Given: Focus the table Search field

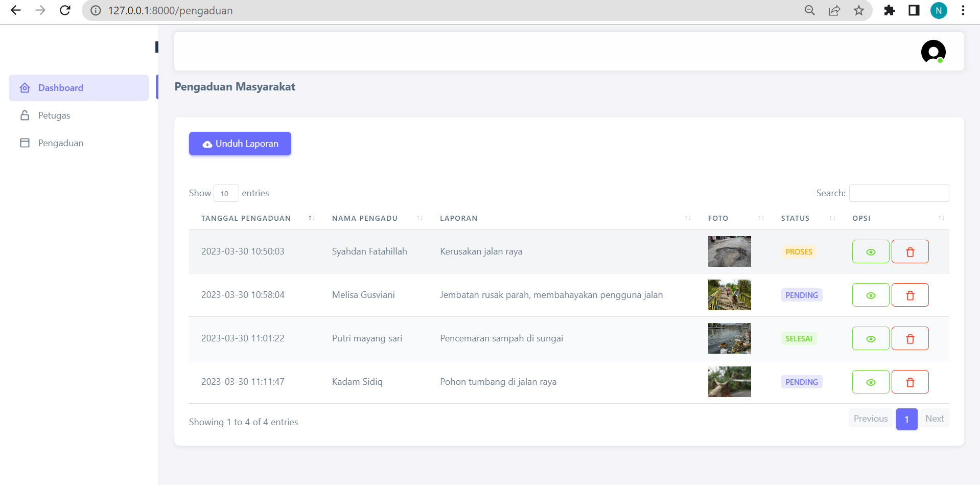Looking at the screenshot, I should pos(899,193).
